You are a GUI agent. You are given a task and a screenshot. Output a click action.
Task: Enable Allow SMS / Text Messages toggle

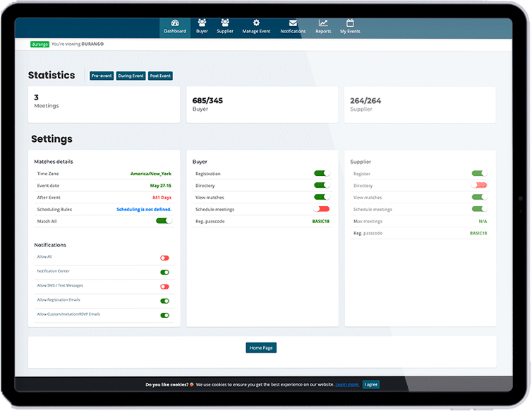(x=164, y=287)
